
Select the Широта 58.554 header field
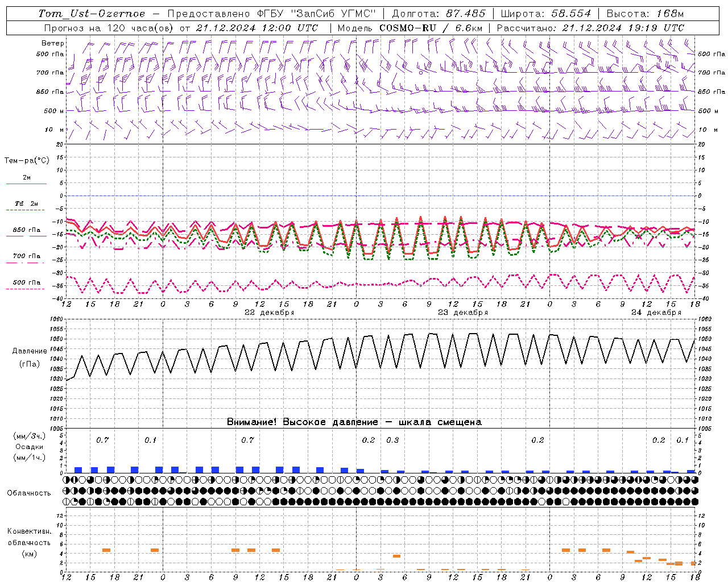545,14
